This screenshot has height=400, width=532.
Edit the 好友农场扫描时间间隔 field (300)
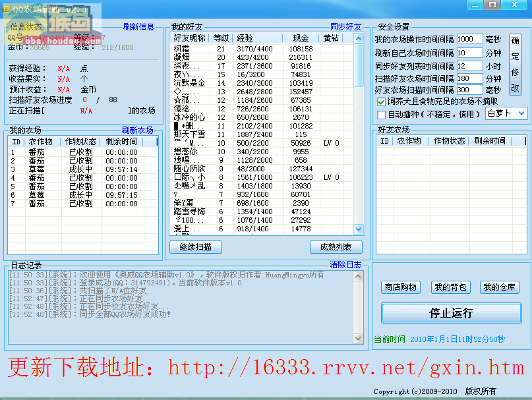click(x=469, y=90)
